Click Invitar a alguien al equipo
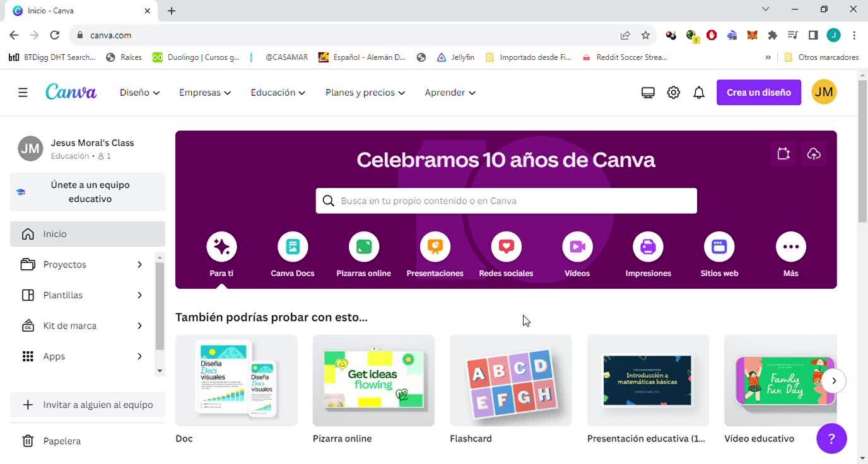This screenshot has width=868, height=464. (x=88, y=405)
